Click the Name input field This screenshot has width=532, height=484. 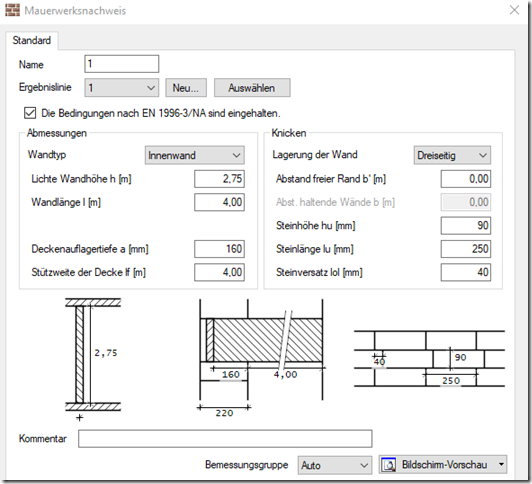click(121, 64)
